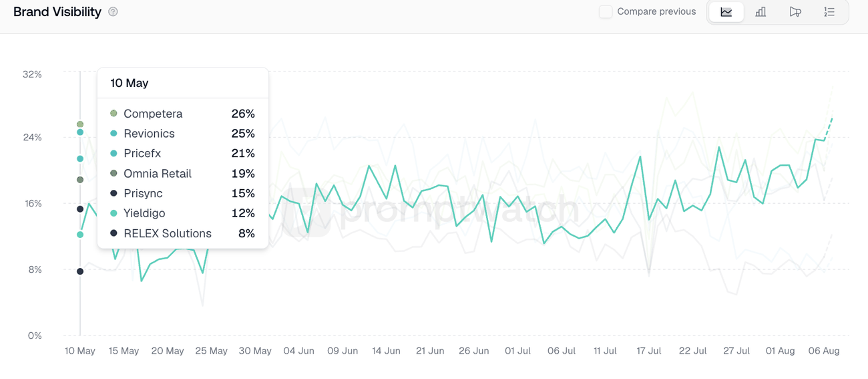The width and height of the screenshot is (868, 379).
Task: Click the 06 Jul x-axis label
Action: pos(562,350)
